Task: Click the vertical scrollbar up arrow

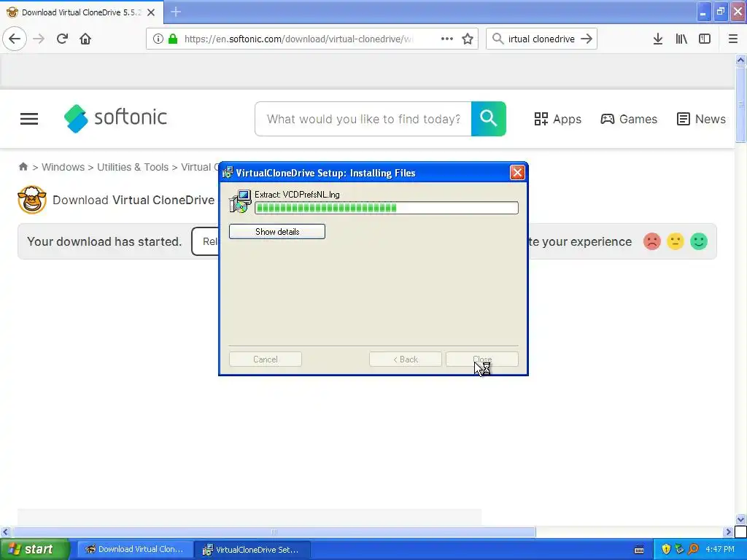Action: 740,60
